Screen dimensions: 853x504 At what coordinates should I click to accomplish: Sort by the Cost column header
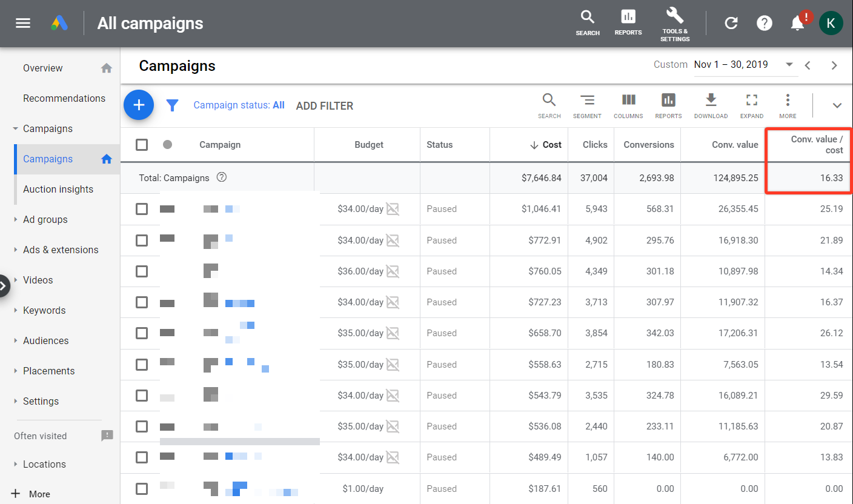pos(545,145)
